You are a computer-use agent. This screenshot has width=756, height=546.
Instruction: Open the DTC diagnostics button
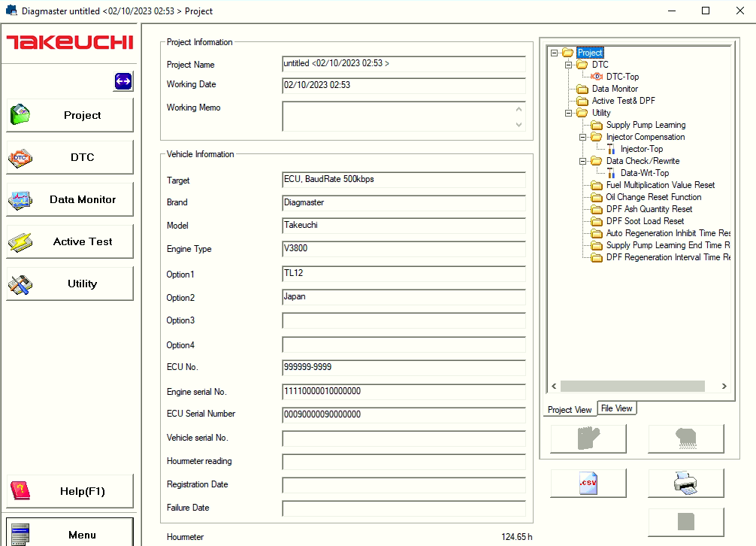pos(70,157)
